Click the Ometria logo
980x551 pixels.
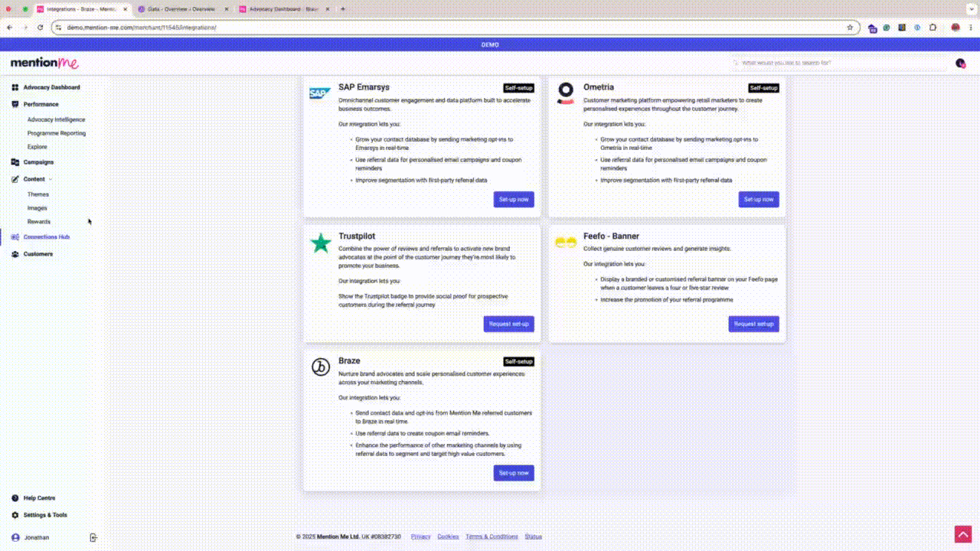[566, 93]
